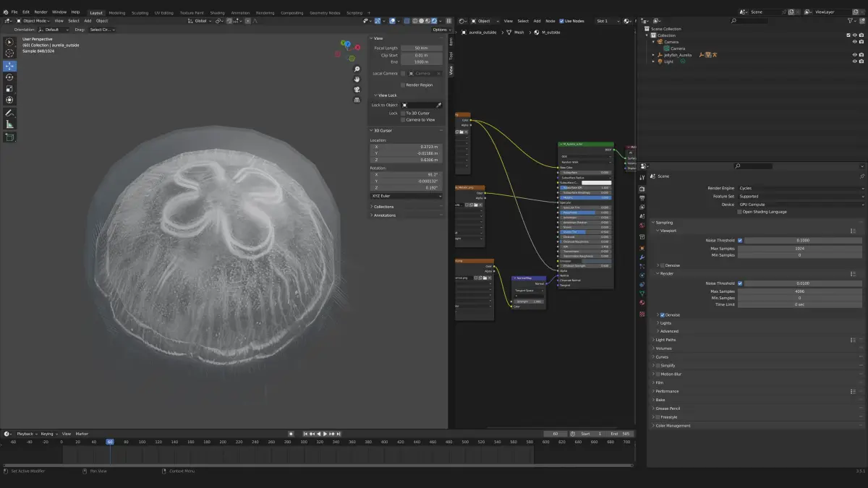This screenshot has width=868, height=488.
Task: Enable Lock To 3D Cursor checkbox
Action: [x=403, y=113]
